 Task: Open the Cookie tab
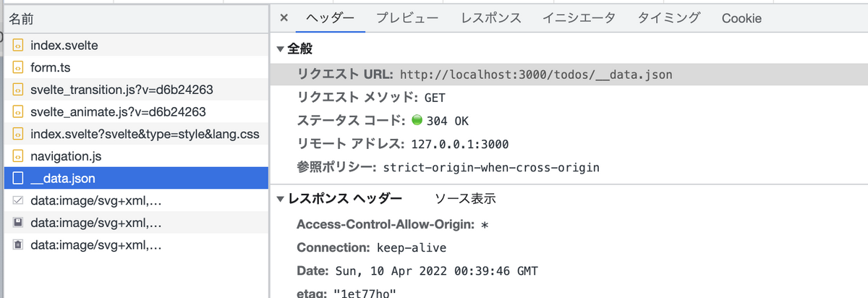click(741, 18)
